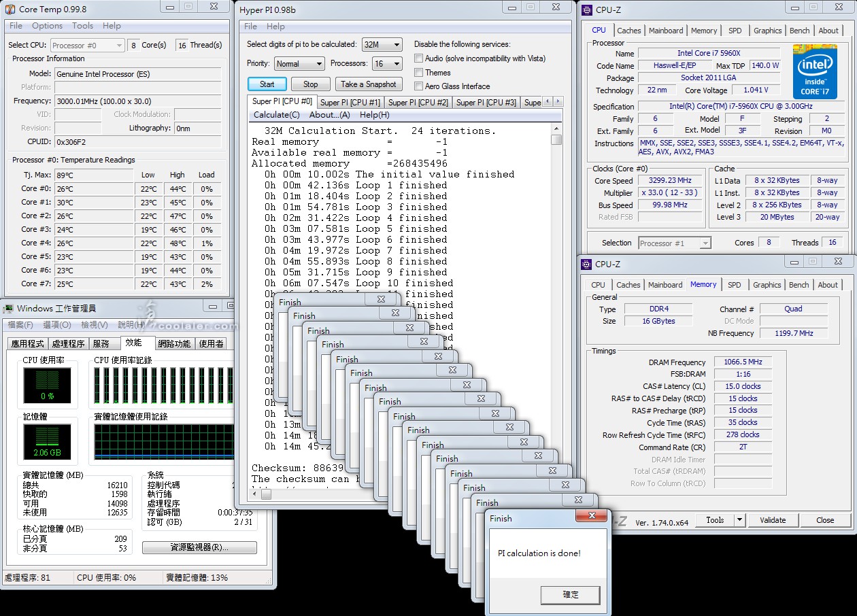Screen dimensions: 857x616
Task: Open the Calculate(C) menu in Super PI
Action: point(277,115)
